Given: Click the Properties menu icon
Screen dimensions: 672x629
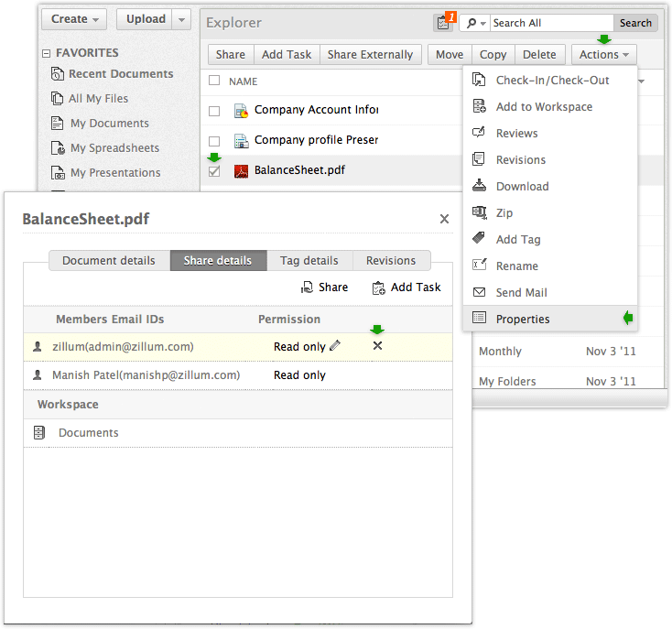Looking at the screenshot, I should [479, 318].
